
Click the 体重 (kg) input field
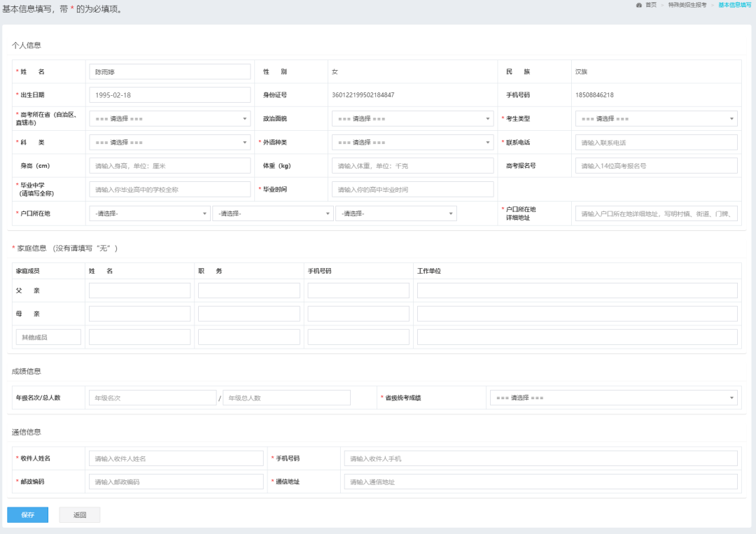coord(413,166)
